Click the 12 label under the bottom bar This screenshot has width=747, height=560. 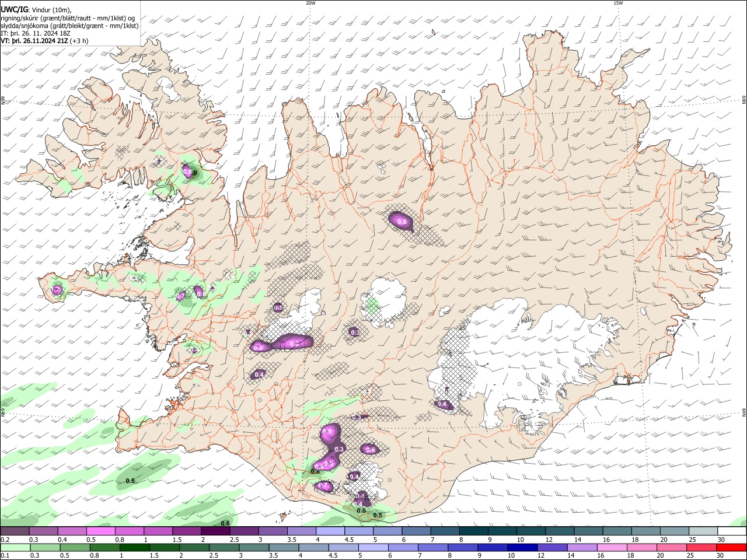point(541,556)
